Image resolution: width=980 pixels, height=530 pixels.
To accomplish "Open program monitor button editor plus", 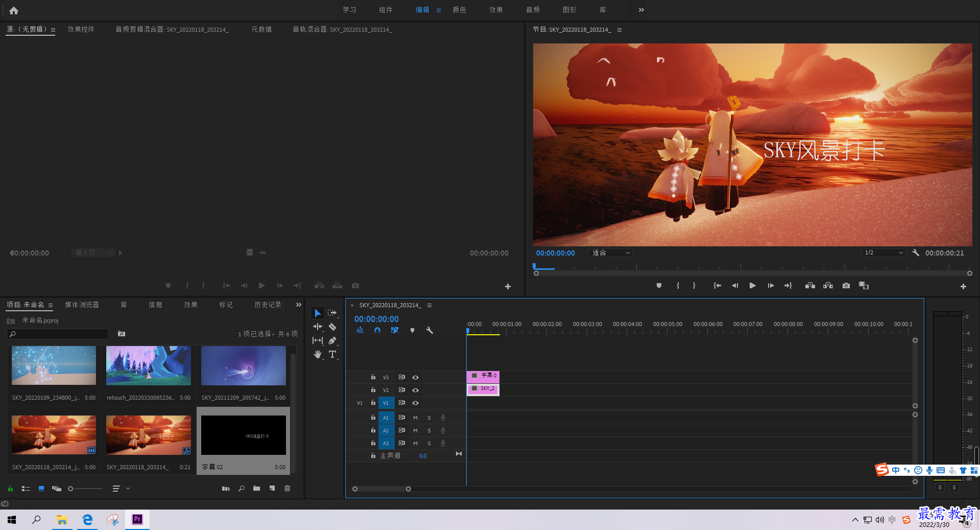I will click(963, 287).
